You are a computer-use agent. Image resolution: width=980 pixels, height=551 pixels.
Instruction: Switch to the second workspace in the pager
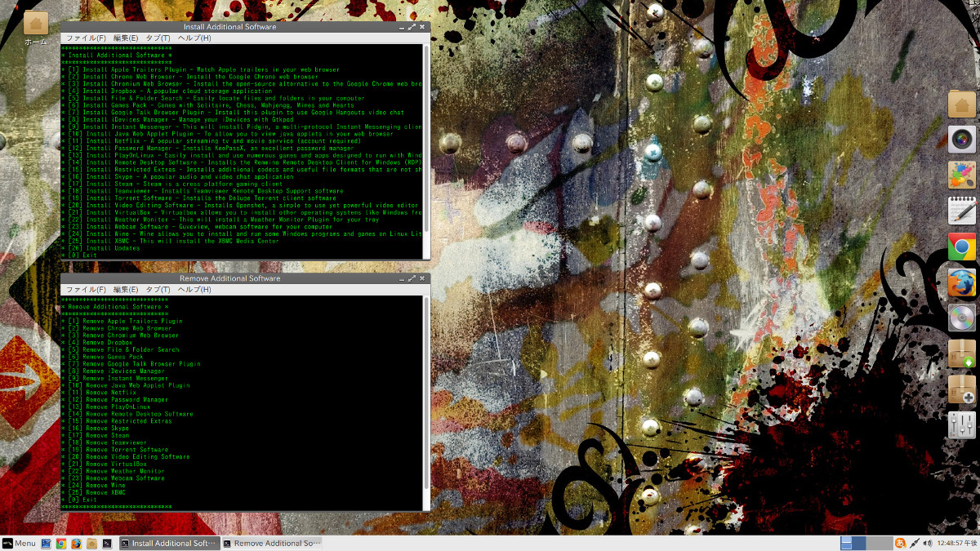pyautogui.click(x=878, y=543)
